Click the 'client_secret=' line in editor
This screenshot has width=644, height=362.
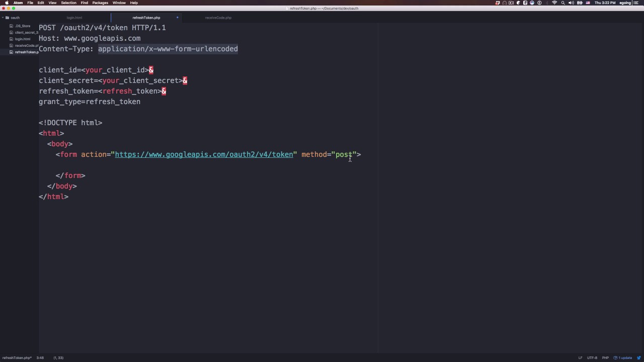coord(113,80)
